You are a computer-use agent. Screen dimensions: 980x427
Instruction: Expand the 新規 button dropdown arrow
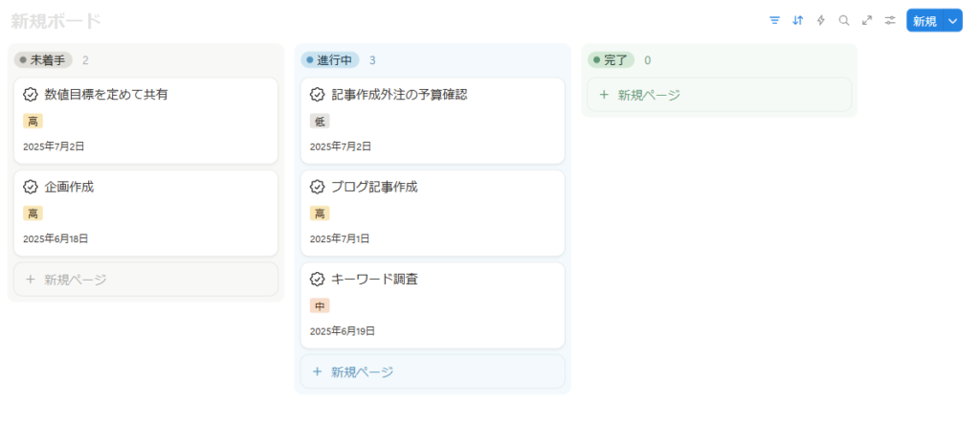click(952, 21)
